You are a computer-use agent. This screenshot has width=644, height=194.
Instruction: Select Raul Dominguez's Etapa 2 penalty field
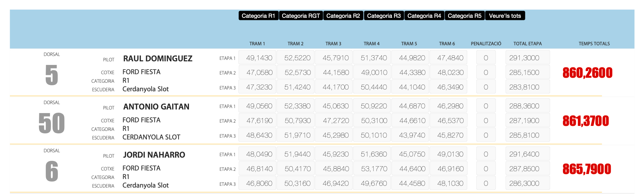[x=486, y=72]
